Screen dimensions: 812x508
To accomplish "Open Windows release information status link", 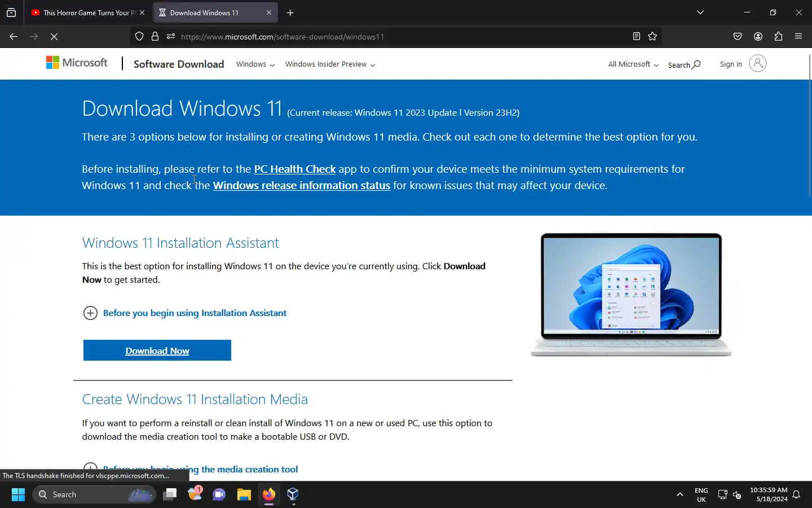I will coord(302,185).
